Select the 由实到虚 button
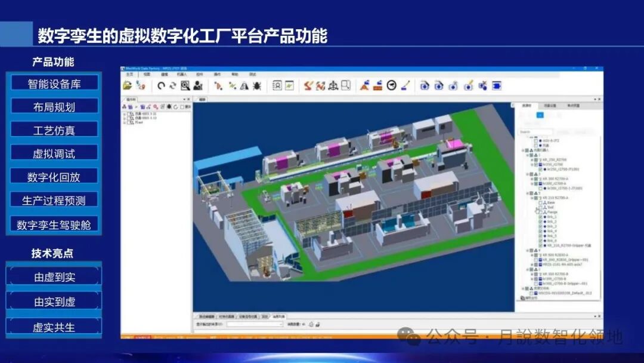Viewport: 644px width, 363px height. [x=54, y=302]
